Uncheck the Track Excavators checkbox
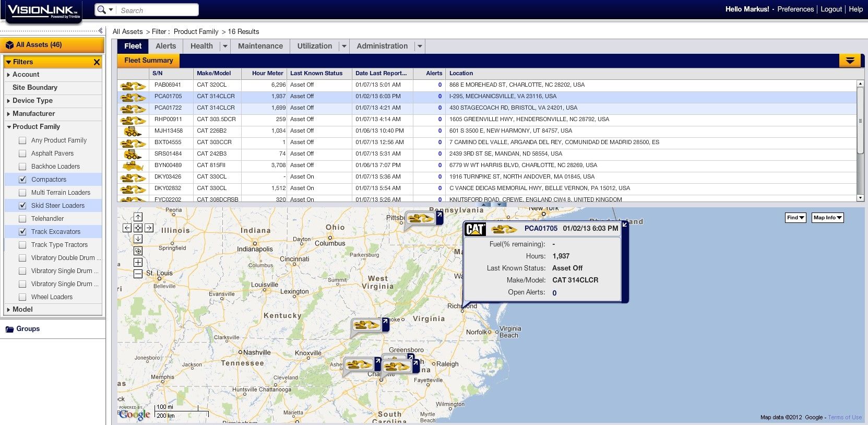868x425 pixels. pos(22,232)
